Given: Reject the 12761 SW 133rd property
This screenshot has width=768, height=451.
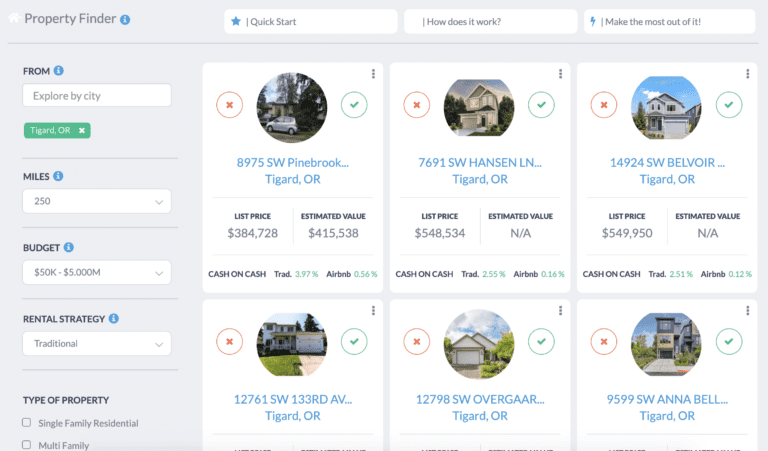Looking at the screenshot, I should pyautogui.click(x=230, y=342).
